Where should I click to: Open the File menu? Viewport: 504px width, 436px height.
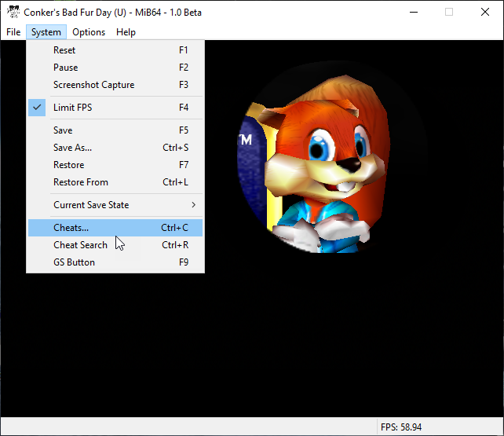click(13, 32)
